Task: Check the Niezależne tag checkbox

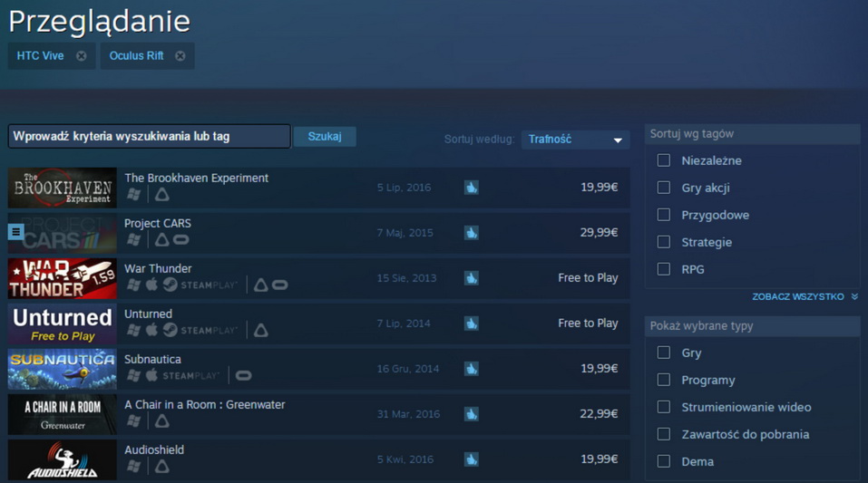Action: click(x=663, y=160)
